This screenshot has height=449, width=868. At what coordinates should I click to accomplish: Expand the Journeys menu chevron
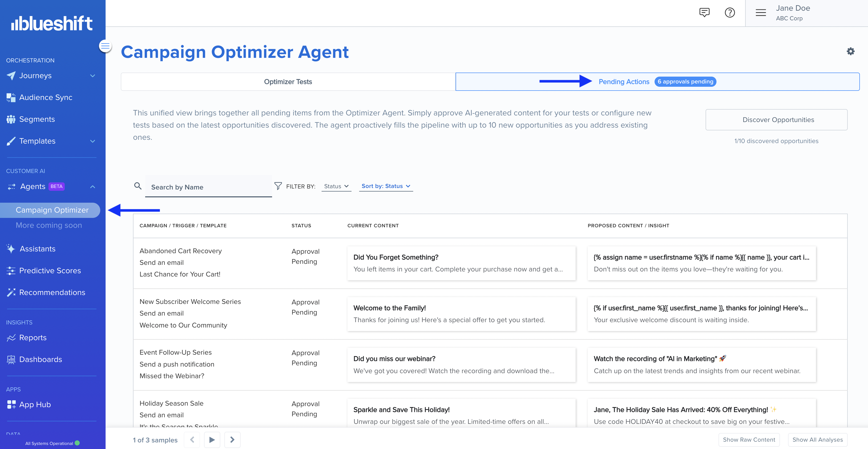point(93,76)
